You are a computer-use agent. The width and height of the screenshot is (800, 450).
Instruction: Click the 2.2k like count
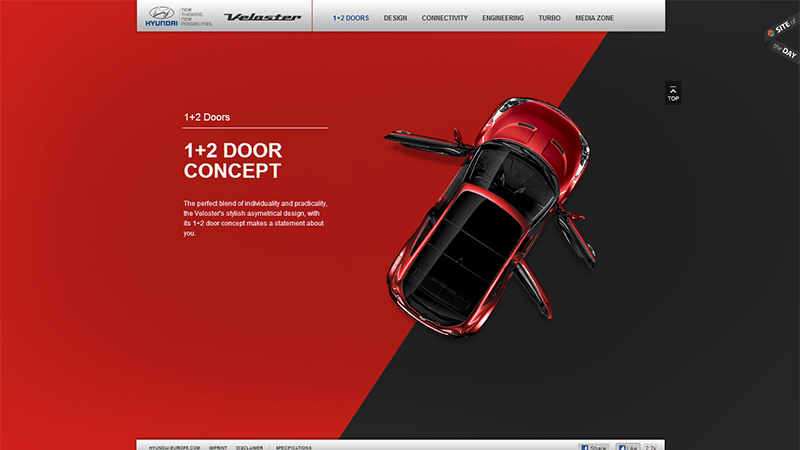tap(650, 447)
